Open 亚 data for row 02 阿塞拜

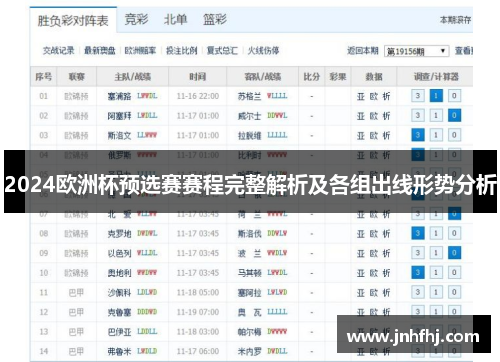pyautogui.click(x=361, y=116)
